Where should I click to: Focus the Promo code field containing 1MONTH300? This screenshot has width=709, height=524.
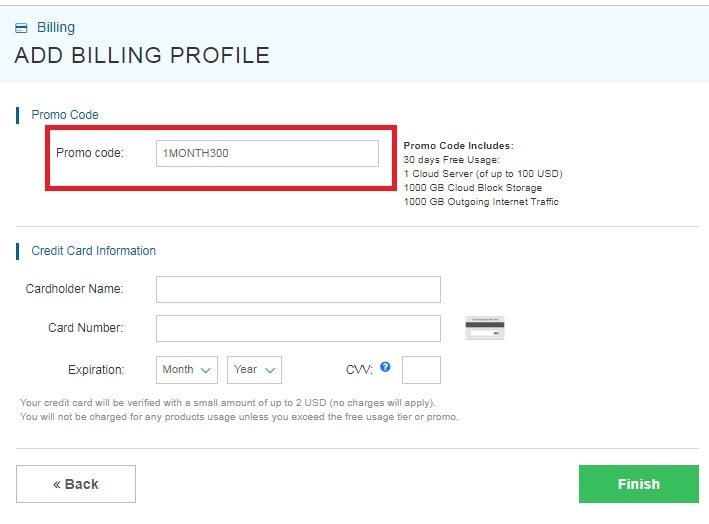click(267, 153)
